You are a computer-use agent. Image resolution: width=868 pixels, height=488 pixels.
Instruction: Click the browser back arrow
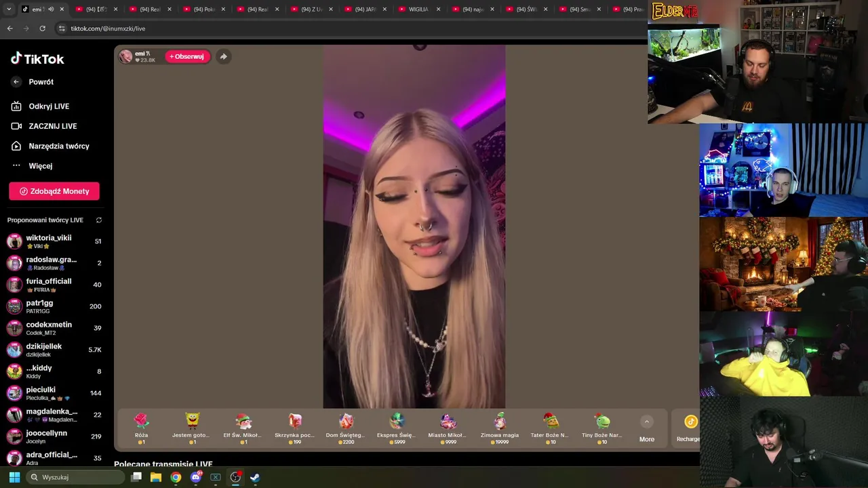point(9,28)
